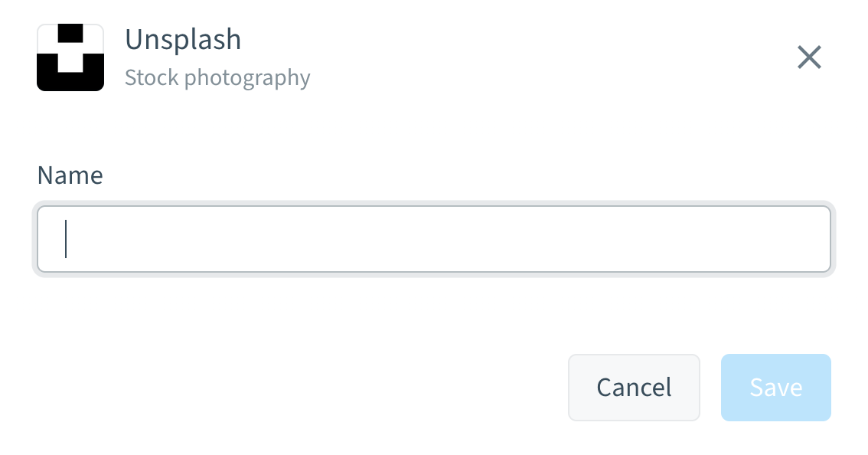
Task: Activate the input under the Name label
Action: tap(434, 239)
